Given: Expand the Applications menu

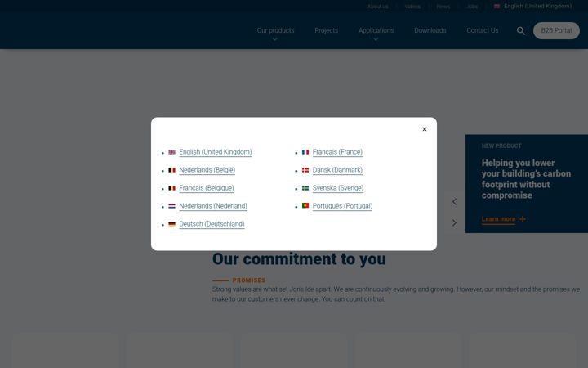Looking at the screenshot, I should [x=376, y=30].
